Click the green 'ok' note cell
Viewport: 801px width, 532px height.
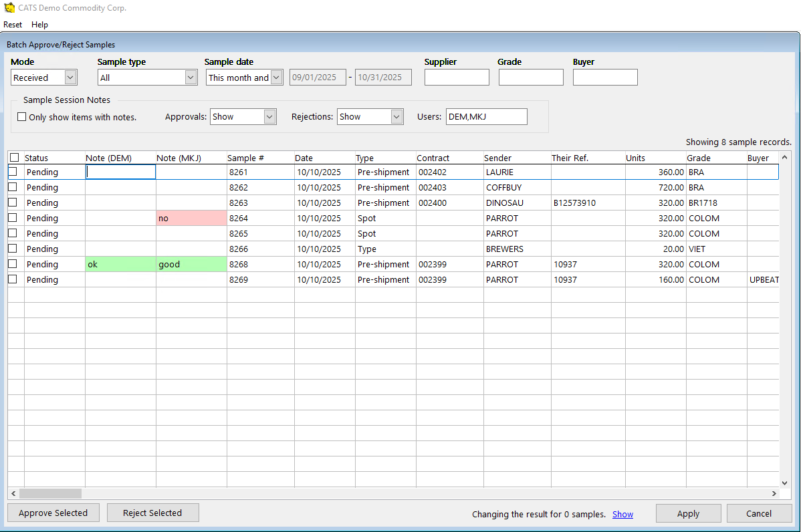120,264
